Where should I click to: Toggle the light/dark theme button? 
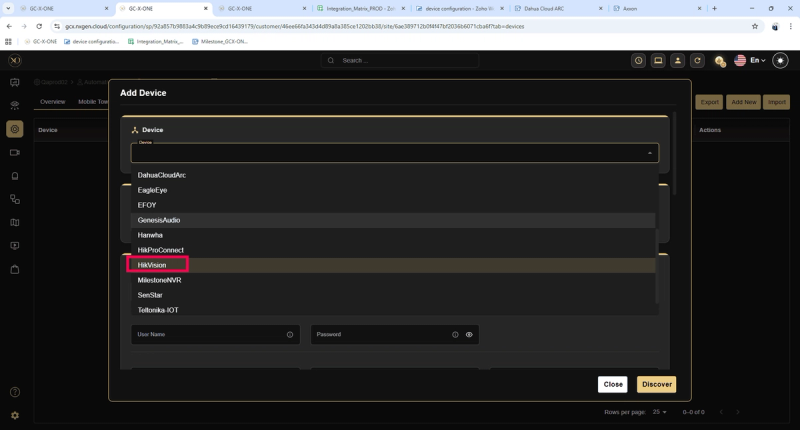[x=780, y=61]
